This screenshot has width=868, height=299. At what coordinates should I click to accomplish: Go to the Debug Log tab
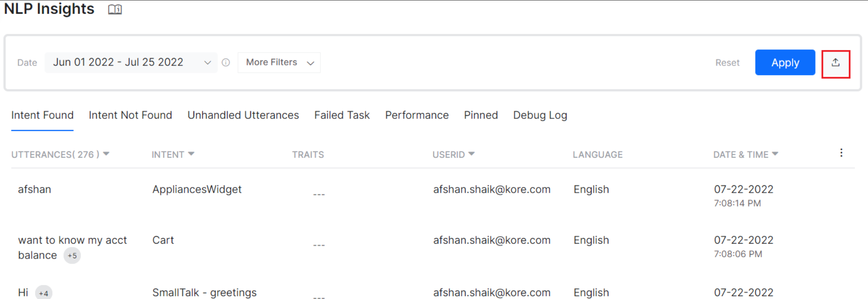[540, 115]
